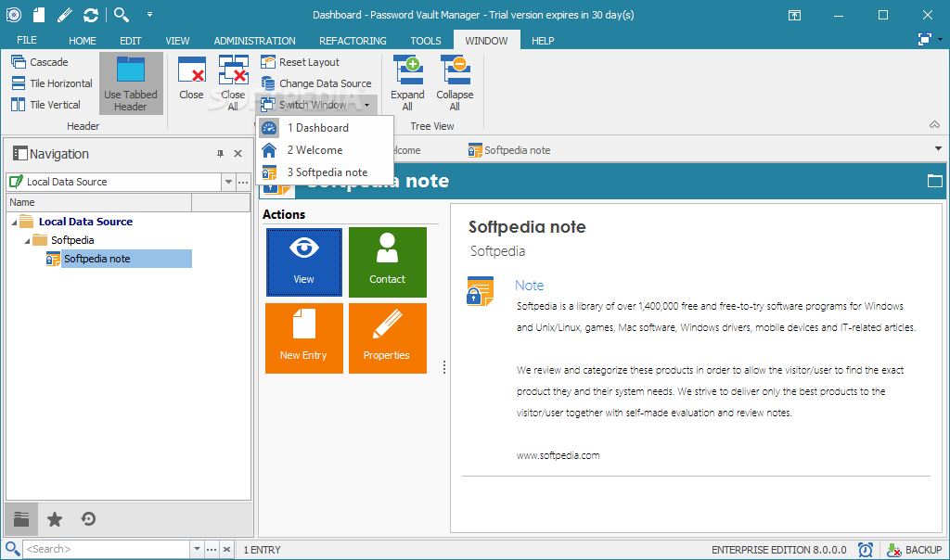The width and height of the screenshot is (950, 560).
Task: Switch to the ADMINISTRATION ribbon tab
Action: coord(254,41)
